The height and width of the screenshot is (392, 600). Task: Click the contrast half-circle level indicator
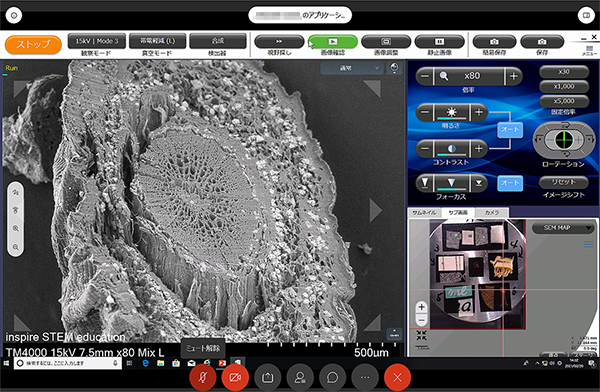click(x=452, y=149)
